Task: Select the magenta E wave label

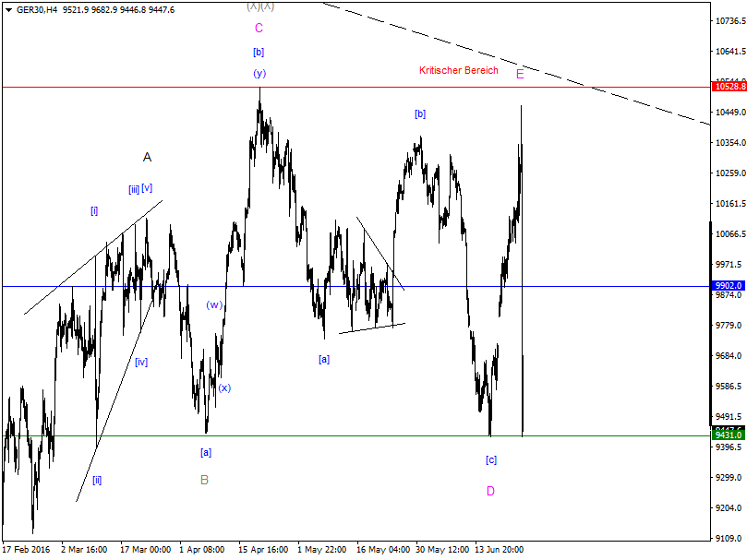Action: 519,74
